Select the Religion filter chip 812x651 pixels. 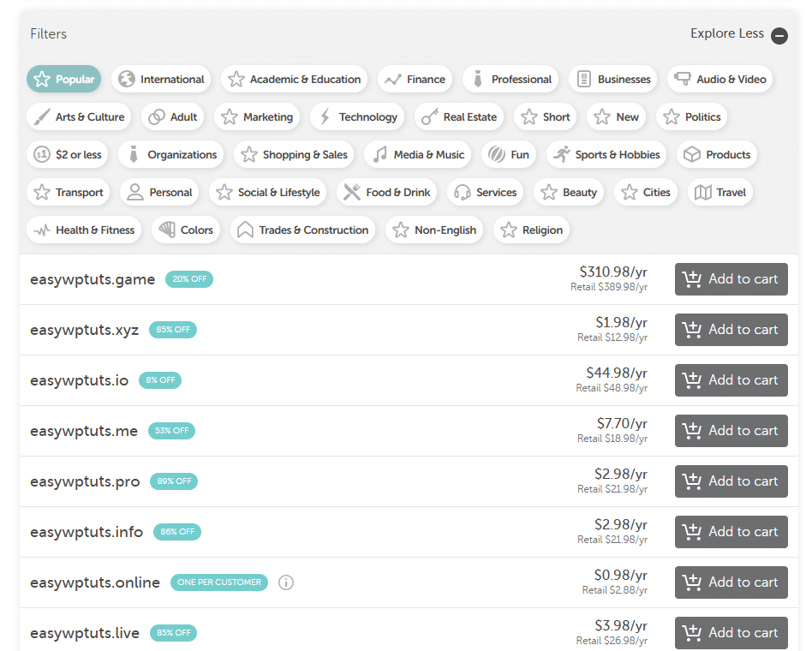[x=531, y=230]
